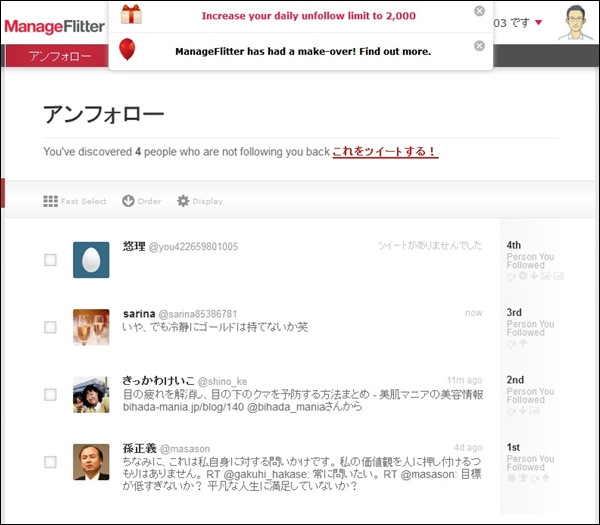Viewport: 600px width, 525px height.
Task: Open the @sarina85386781 handle
Action: tap(198, 314)
